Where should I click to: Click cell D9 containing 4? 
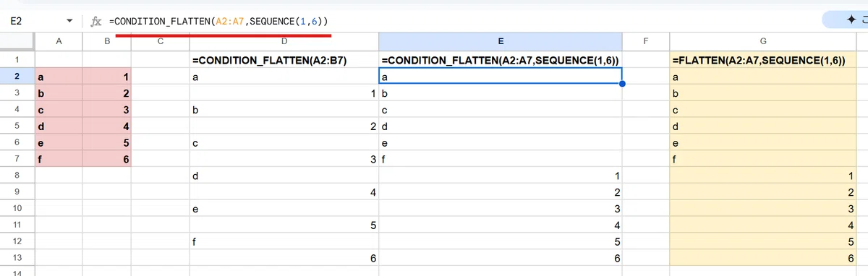[x=284, y=192]
